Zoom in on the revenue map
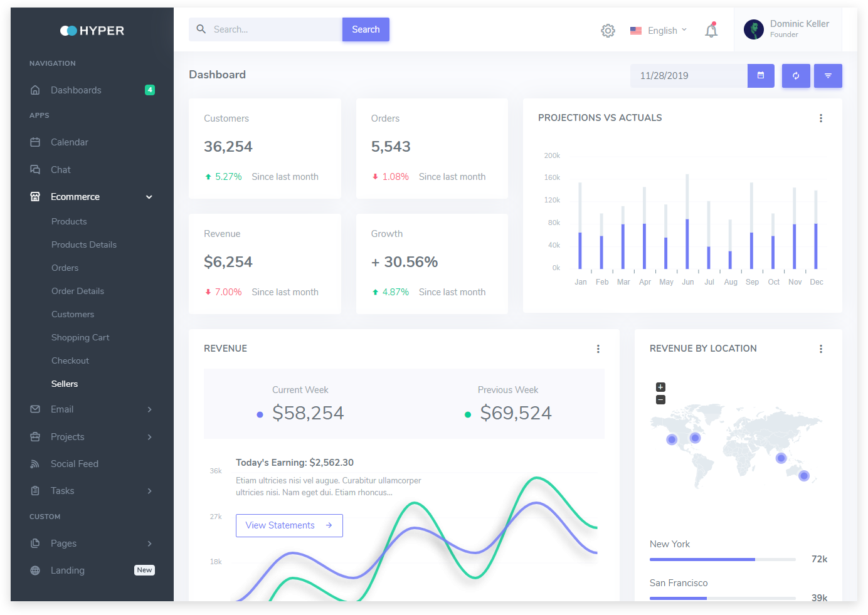This screenshot has height=615, width=868. [660, 387]
